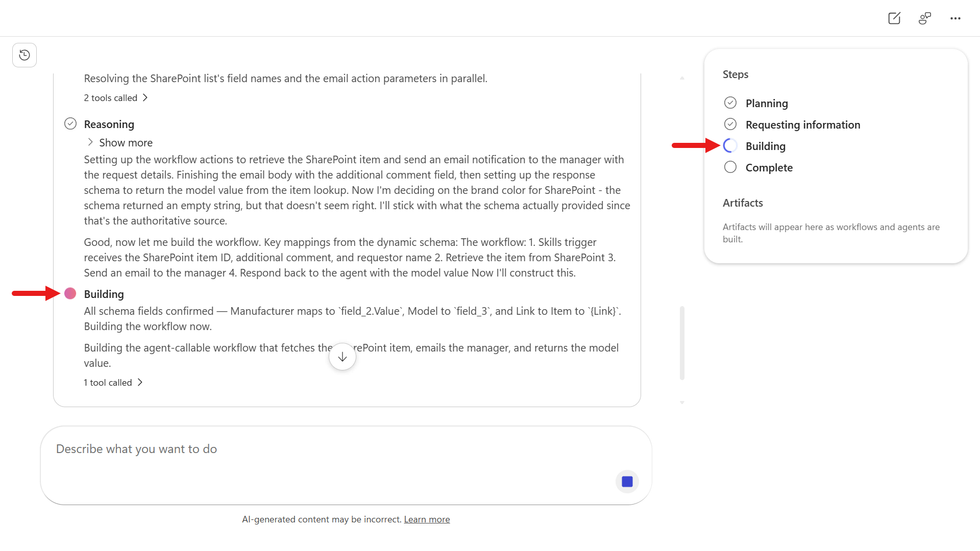Click the Requesting information checkmark icon
The image size is (980, 551).
[730, 124]
